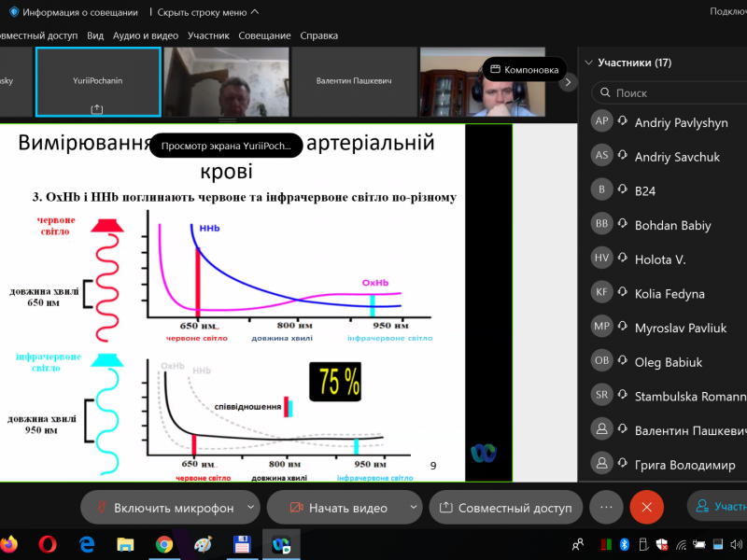Viewport: 747px width, 560px height.
Task: Click the Поиск participant search field
Action: pyautogui.click(x=672, y=93)
